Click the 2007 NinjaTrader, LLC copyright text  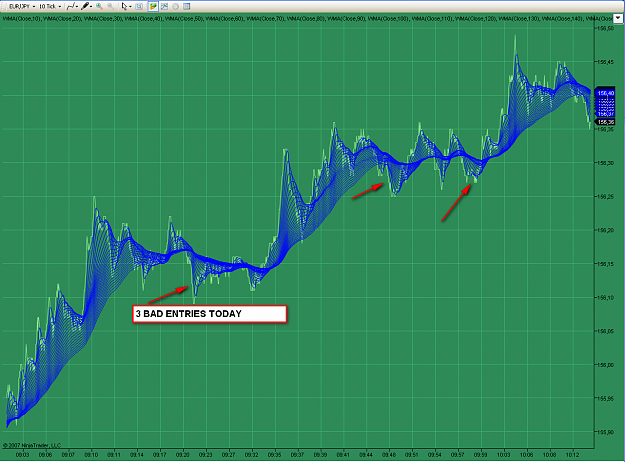point(32,445)
